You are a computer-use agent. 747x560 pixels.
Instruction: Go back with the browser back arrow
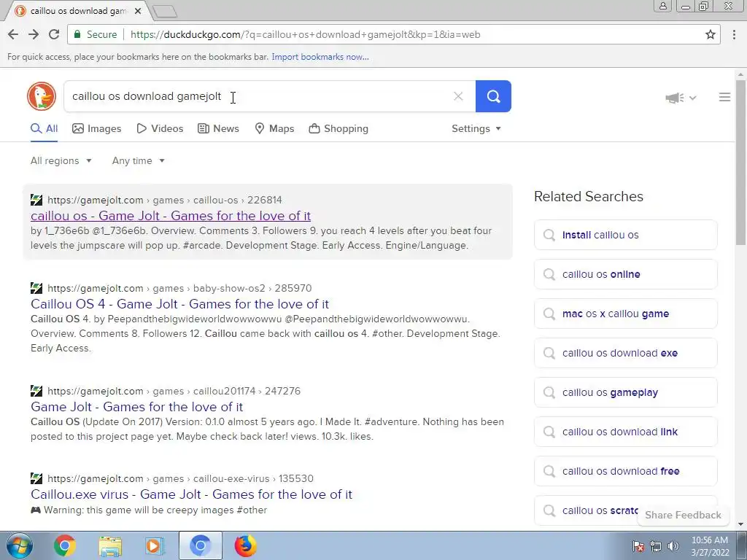click(x=13, y=34)
